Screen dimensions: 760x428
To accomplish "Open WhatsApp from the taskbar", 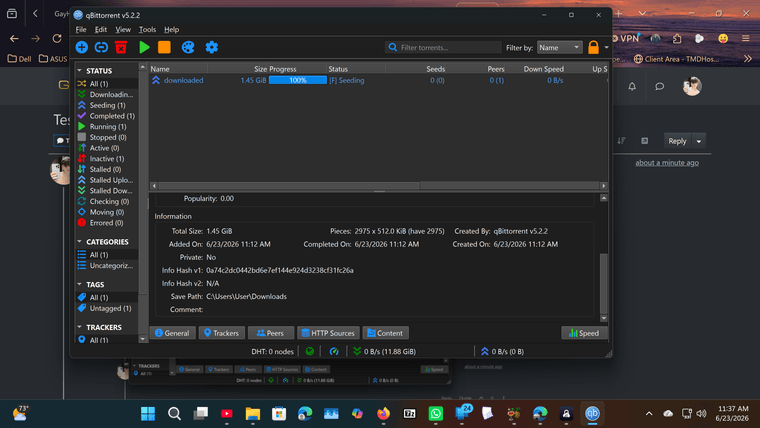I will 436,413.
